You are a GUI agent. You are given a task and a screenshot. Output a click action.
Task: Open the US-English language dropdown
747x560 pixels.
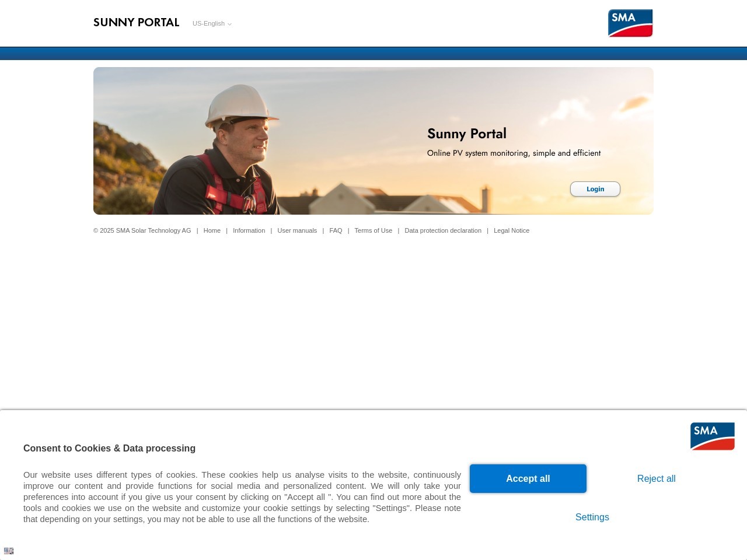212,24
